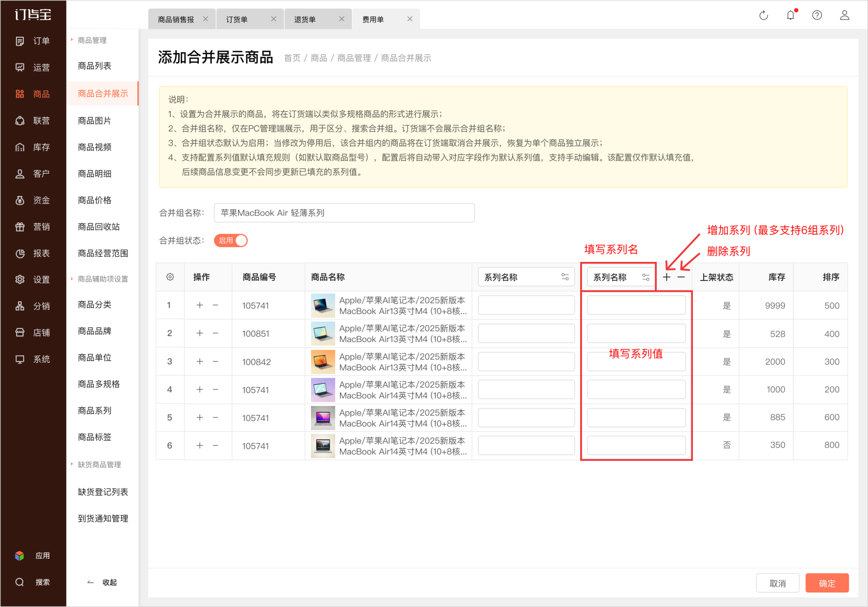
Task: Close the 费用单 tab
Action: pos(410,19)
